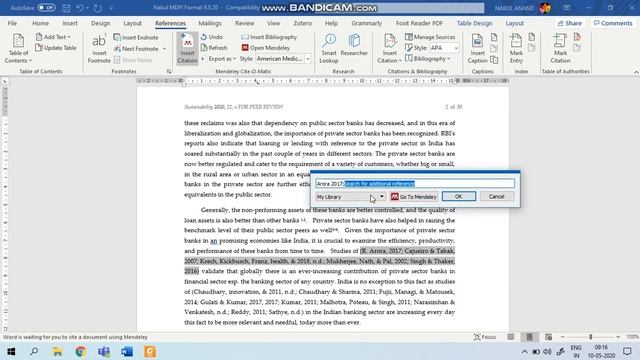The height and width of the screenshot is (360, 640).
Task: Open Windows Start menu
Action: click(11, 351)
